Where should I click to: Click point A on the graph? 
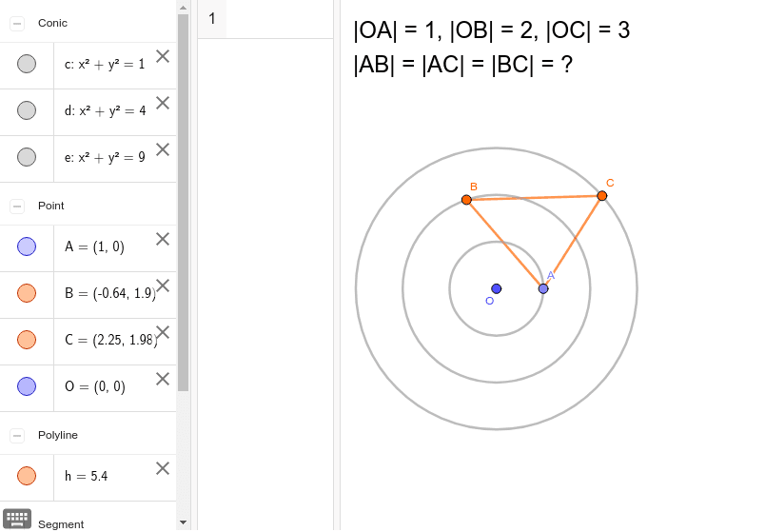click(543, 289)
